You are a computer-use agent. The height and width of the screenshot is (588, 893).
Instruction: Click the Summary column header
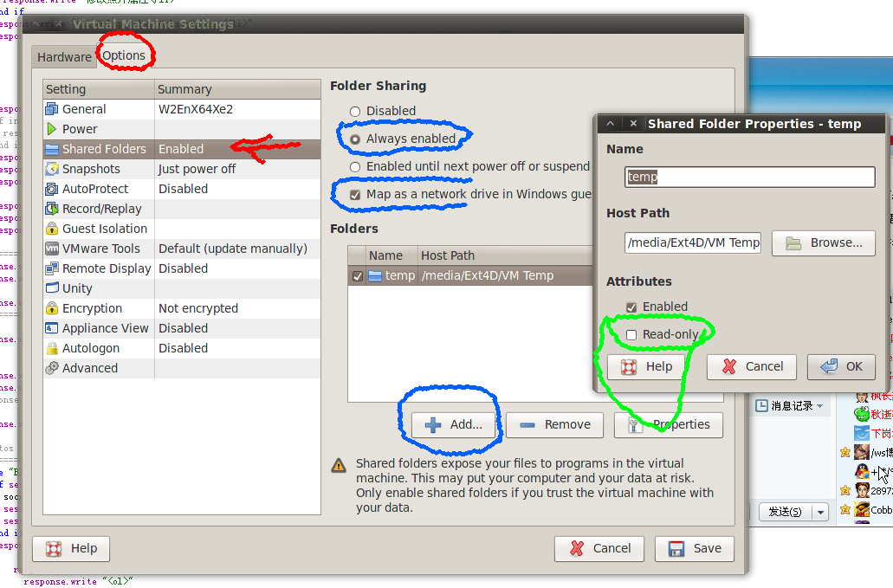click(x=237, y=89)
